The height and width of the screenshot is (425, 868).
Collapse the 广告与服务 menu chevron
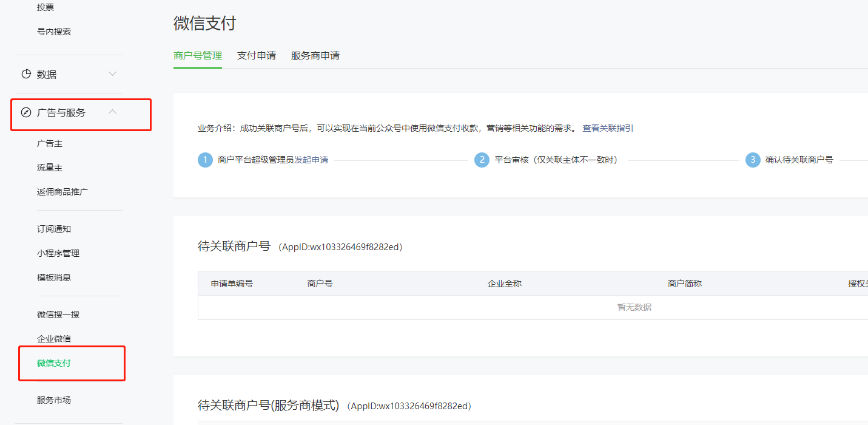coord(112,112)
